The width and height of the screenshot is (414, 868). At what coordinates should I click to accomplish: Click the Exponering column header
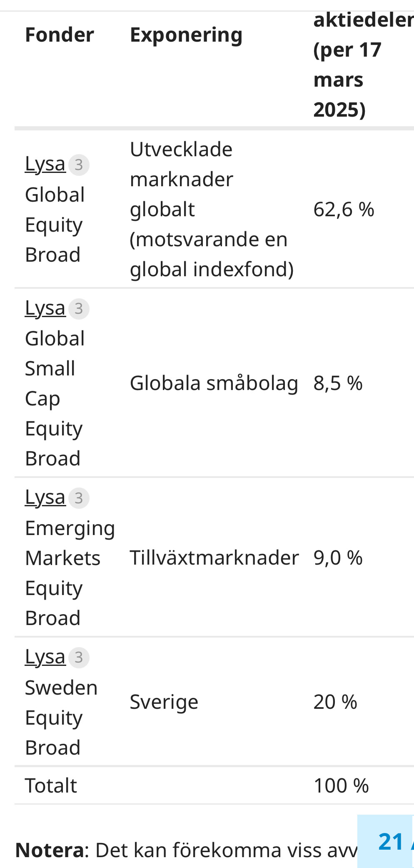pyautogui.click(x=186, y=35)
